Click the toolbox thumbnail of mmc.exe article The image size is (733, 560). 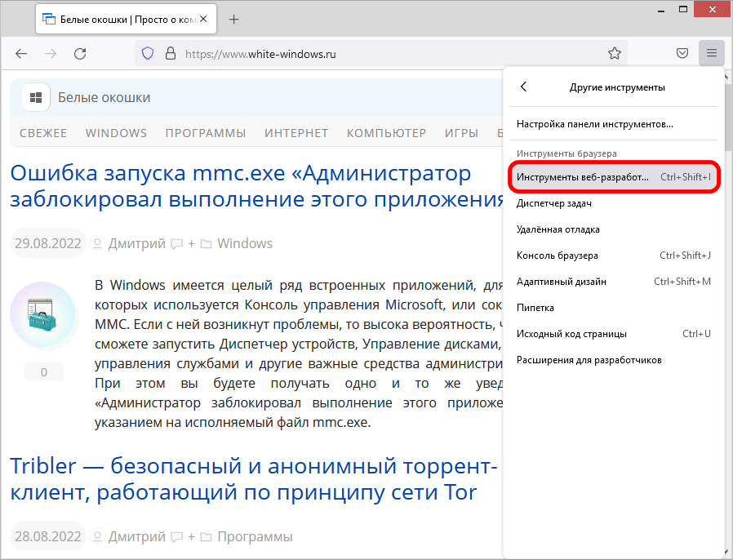tap(42, 314)
